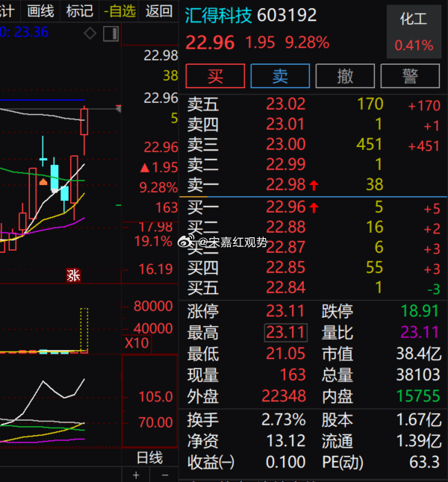Click 换手 value 2.73%

point(284,420)
